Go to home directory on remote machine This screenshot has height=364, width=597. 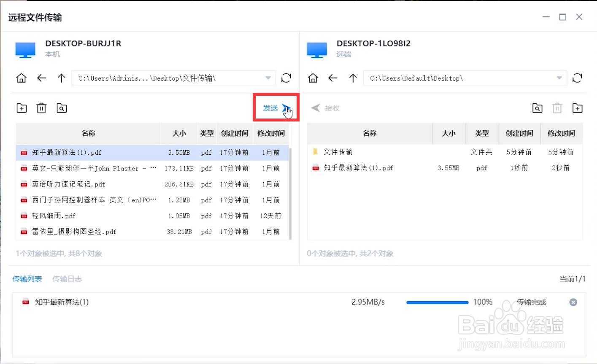click(x=313, y=78)
